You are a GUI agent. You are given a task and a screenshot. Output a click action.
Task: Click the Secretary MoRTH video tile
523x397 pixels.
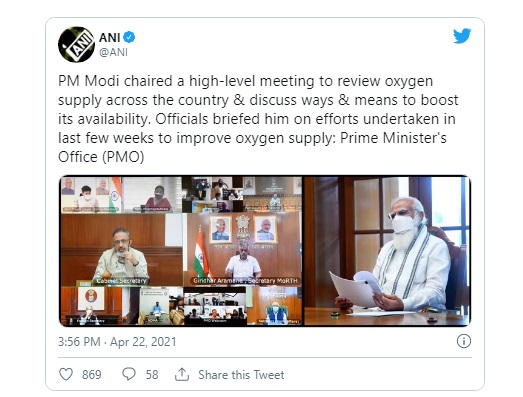244,250
